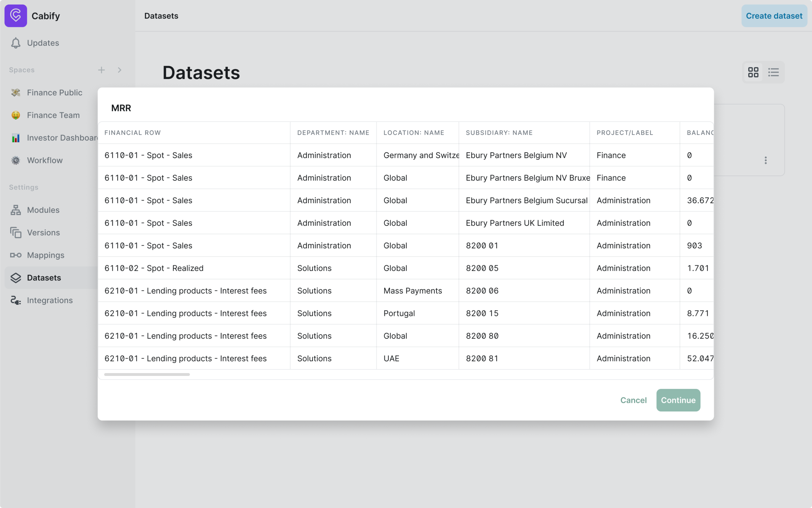Open dataset card three-dot menu

pyautogui.click(x=766, y=160)
